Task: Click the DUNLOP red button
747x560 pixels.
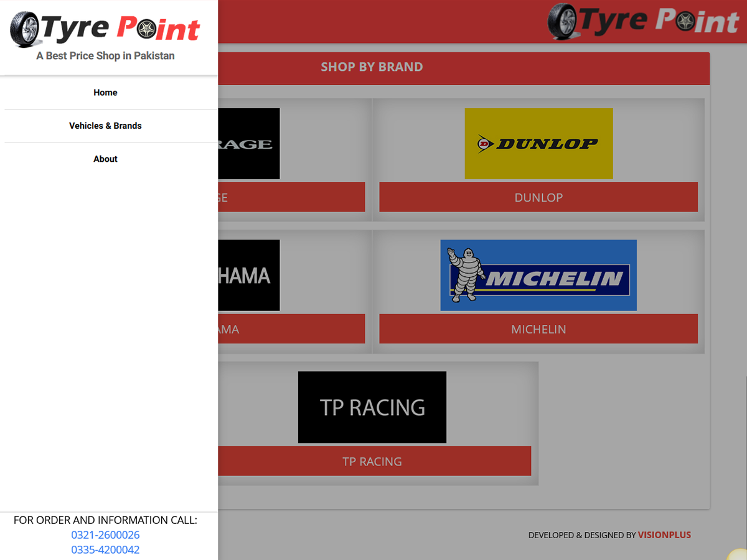Action: (x=538, y=197)
